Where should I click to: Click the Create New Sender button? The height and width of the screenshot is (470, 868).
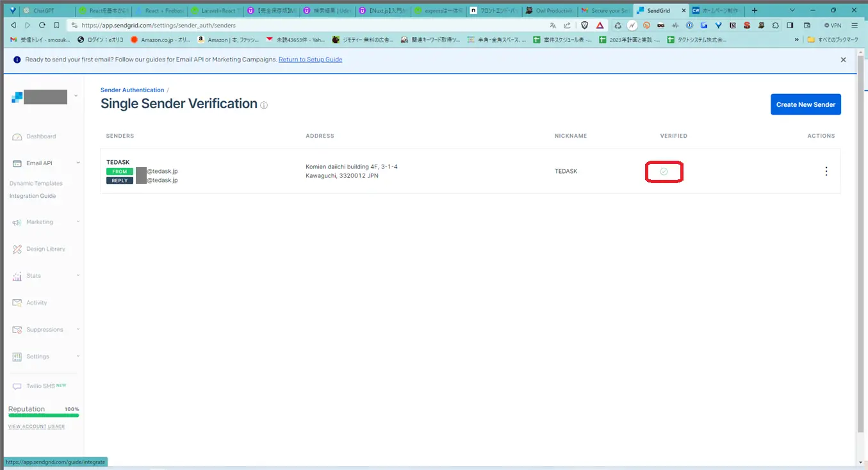pyautogui.click(x=805, y=104)
